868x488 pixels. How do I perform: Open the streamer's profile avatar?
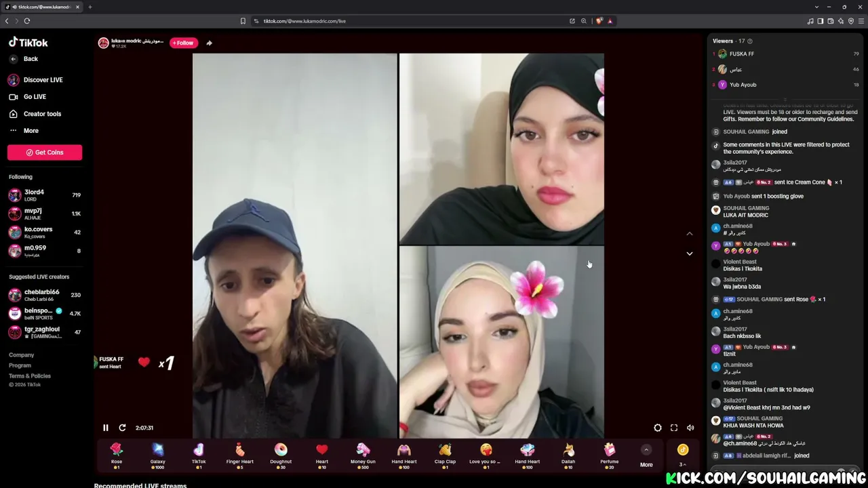(103, 43)
